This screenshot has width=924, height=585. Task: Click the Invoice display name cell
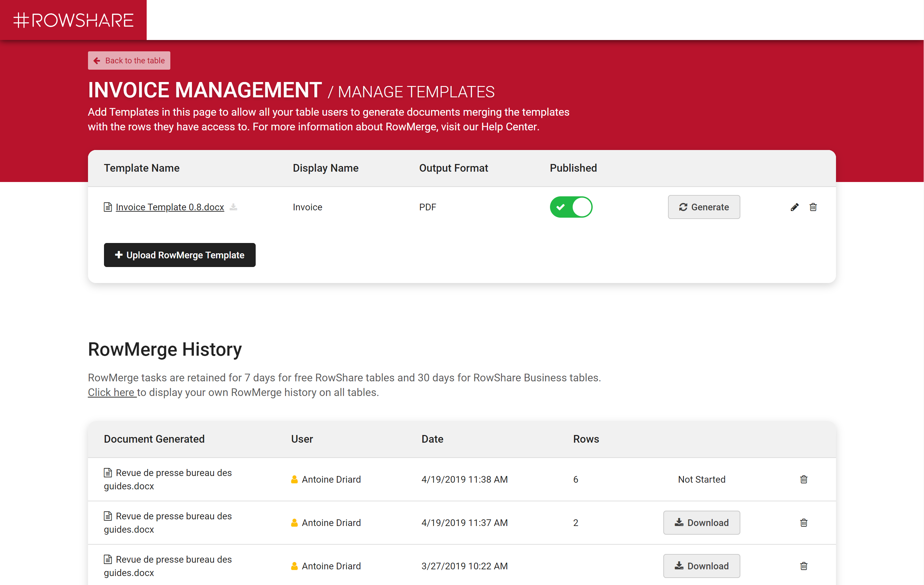(307, 207)
